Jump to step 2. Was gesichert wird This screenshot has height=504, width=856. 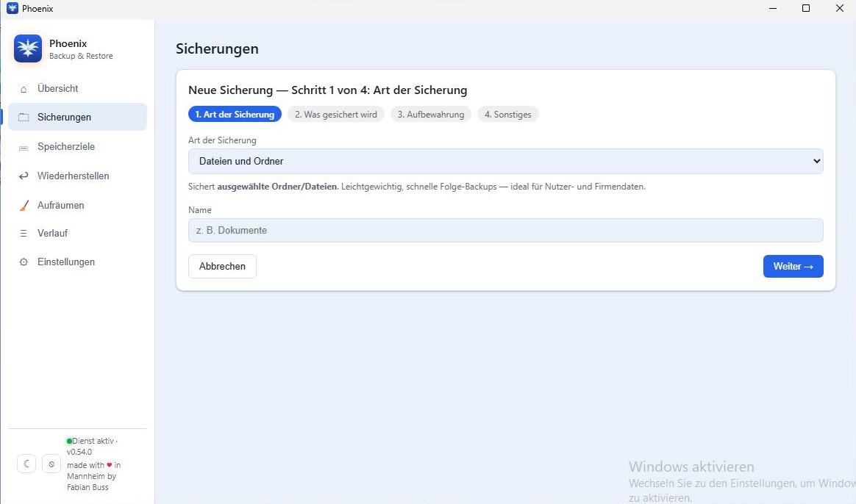[336, 115]
